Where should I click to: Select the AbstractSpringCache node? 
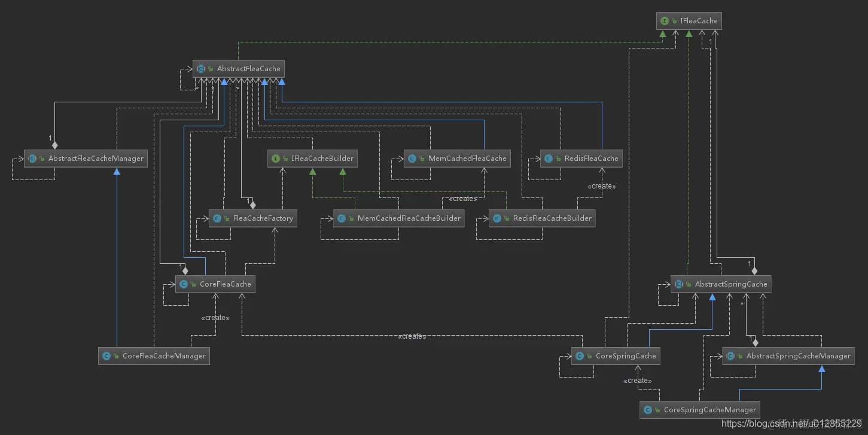(x=721, y=284)
